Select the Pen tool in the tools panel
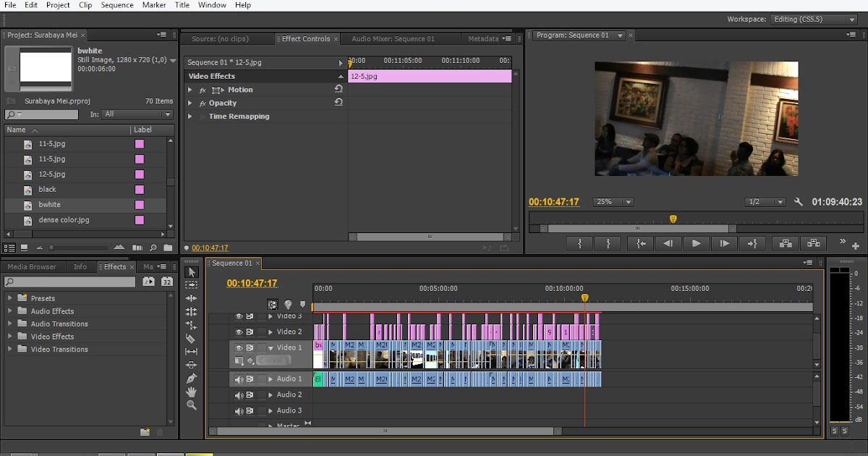This screenshot has height=456, width=868. pyautogui.click(x=191, y=378)
